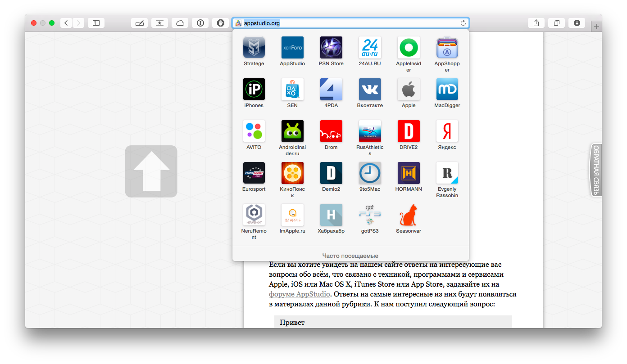627x364 pixels.
Task: Open the RusAthletics favorite icon
Action: [370, 131]
